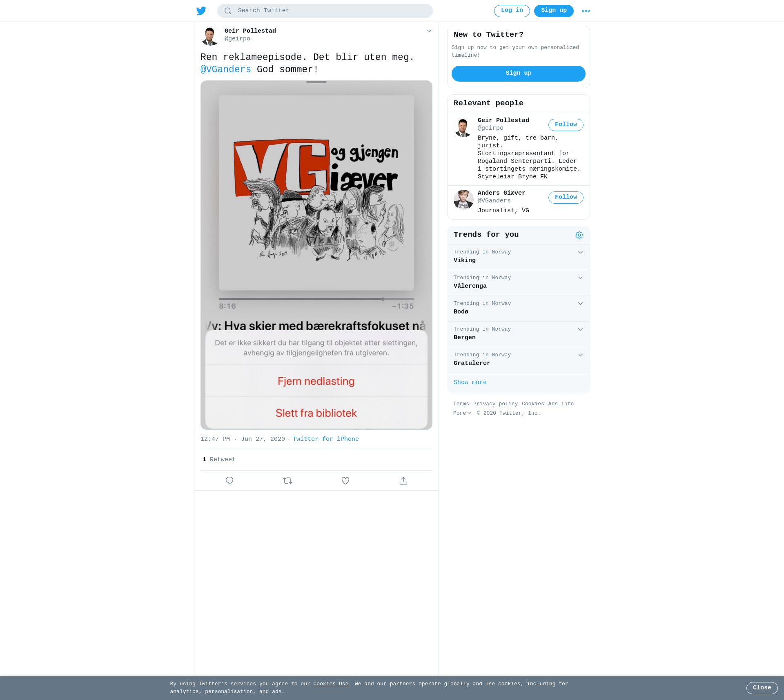Expand options for the Bergen trend

tap(580, 329)
